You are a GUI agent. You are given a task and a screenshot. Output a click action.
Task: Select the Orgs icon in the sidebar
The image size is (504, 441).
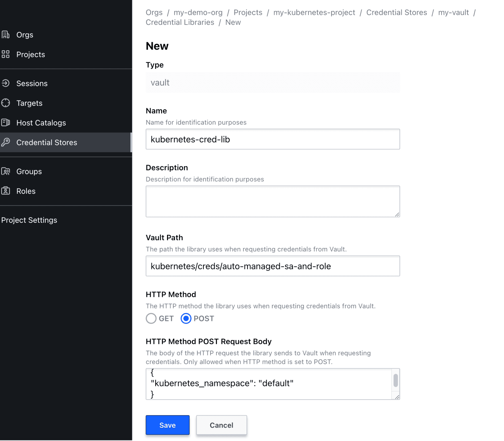(x=6, y=35)
